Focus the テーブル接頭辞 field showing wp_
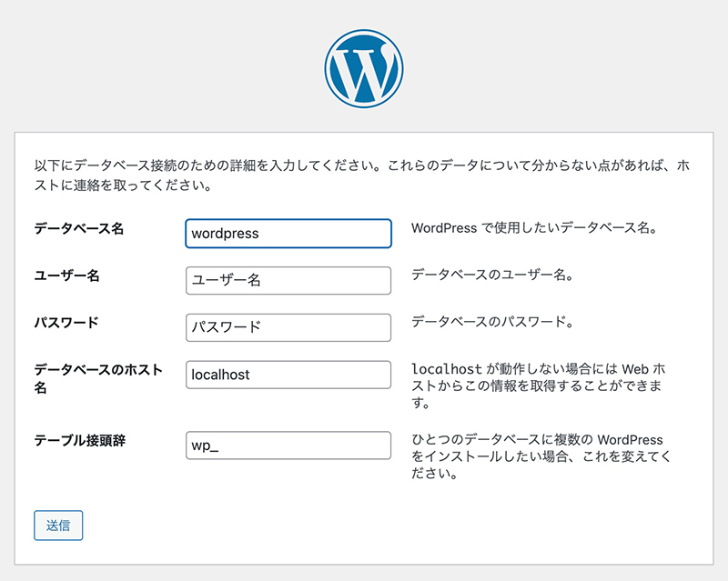 tap(288, 446)
